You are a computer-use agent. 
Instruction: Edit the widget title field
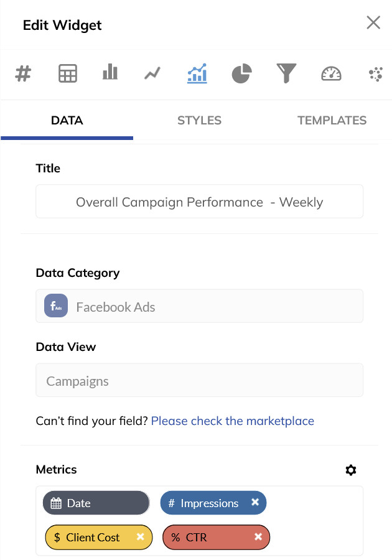[199, 202]
